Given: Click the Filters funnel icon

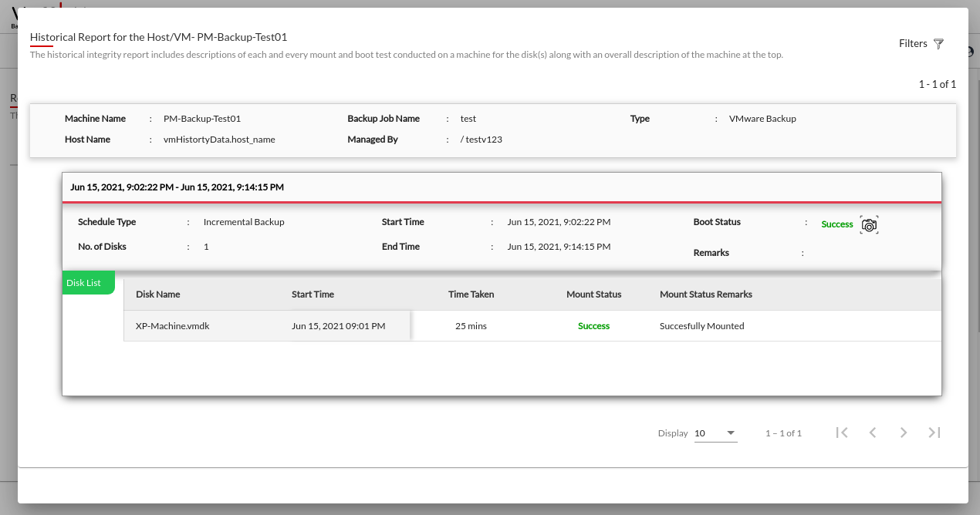Looking at the screenshot, I should pyautogui.click(x=938, y=44).
